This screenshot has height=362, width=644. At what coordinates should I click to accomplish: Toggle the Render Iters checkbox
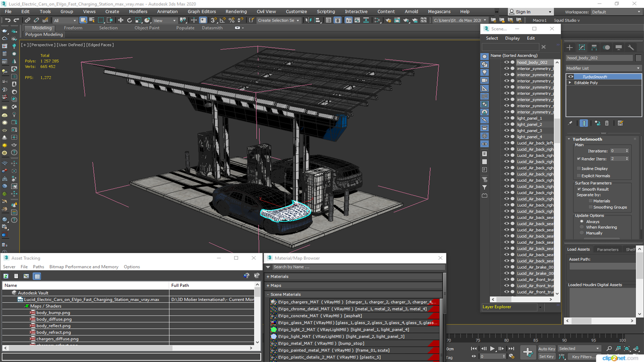coord(579,159)
